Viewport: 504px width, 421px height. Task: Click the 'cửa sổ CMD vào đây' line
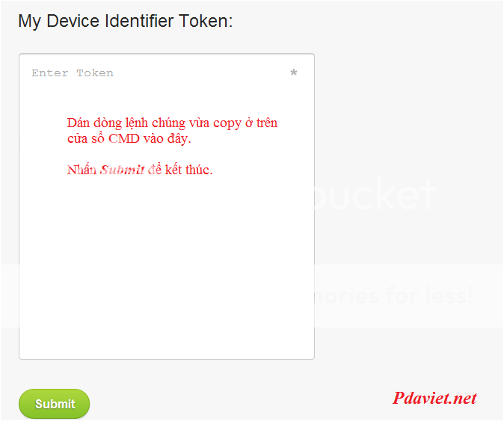click(x=129, y=139)
